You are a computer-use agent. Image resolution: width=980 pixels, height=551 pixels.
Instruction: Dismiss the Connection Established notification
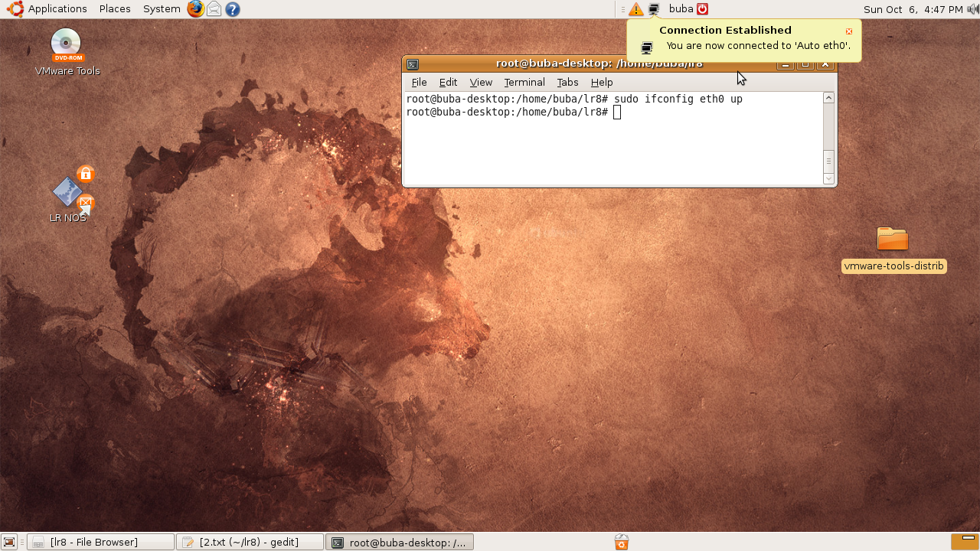tap(849, 31)
